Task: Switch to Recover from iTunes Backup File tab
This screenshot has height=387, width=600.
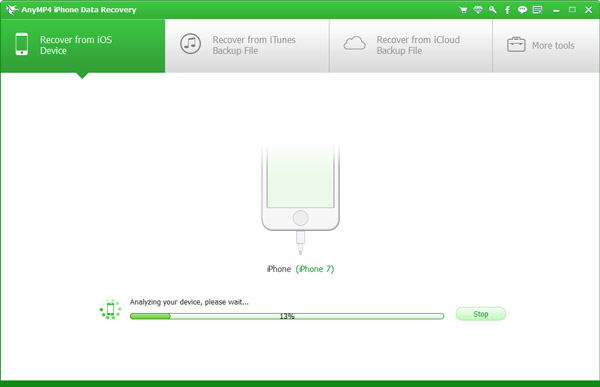Action: [x=247, y=46]
